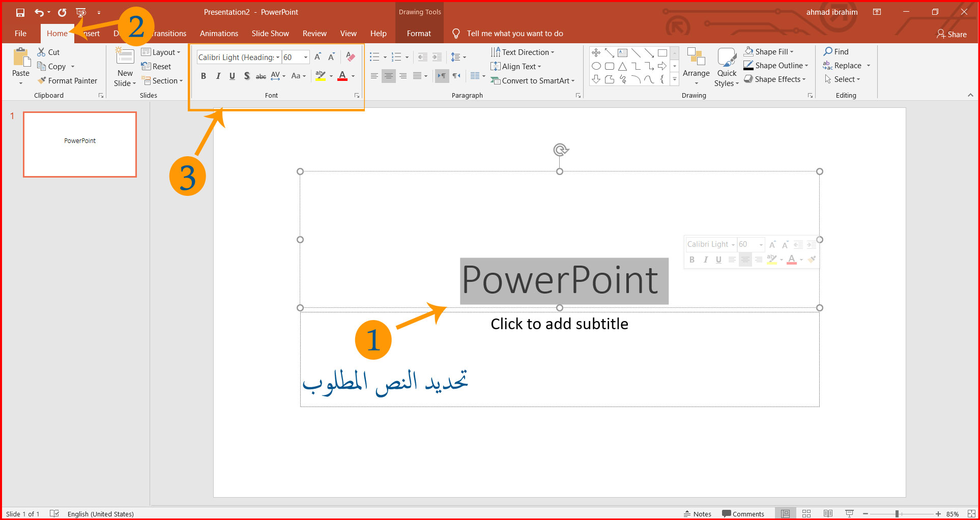
Task: Decrease list indent level
Action: click(x=423, y=57)
